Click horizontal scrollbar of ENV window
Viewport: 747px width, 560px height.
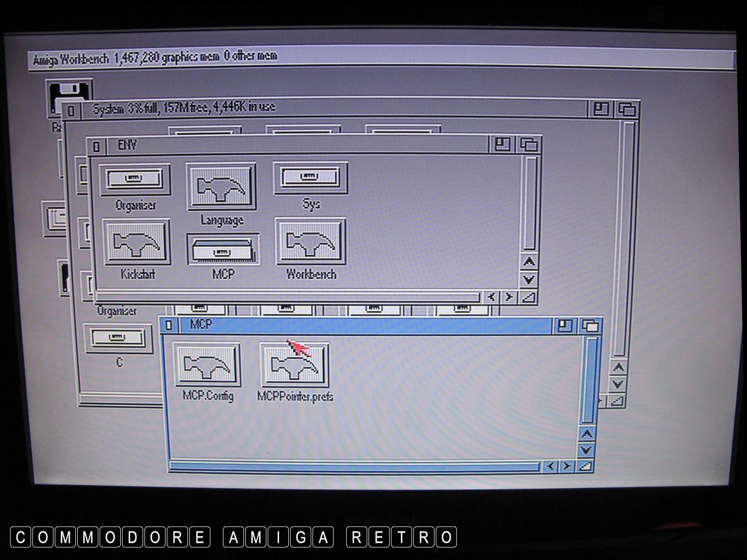(286, 297)
